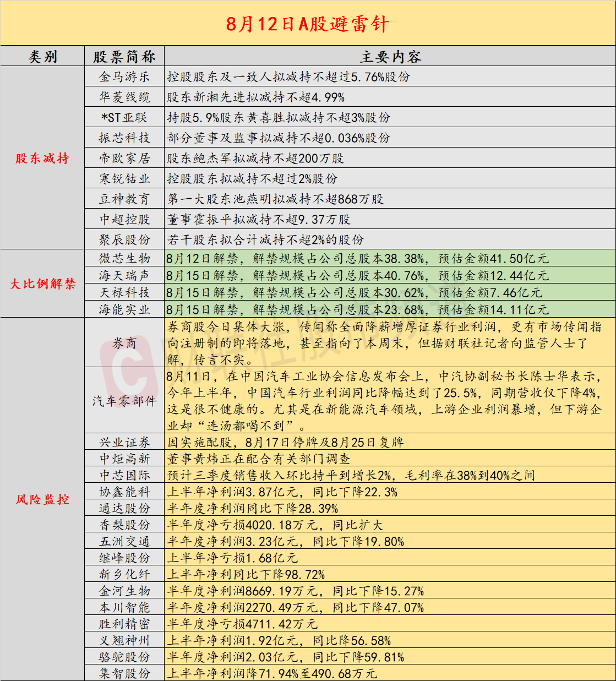Select the 骆驼股份 profit decline row
616x681 pixels.
[x=390, y=657]
